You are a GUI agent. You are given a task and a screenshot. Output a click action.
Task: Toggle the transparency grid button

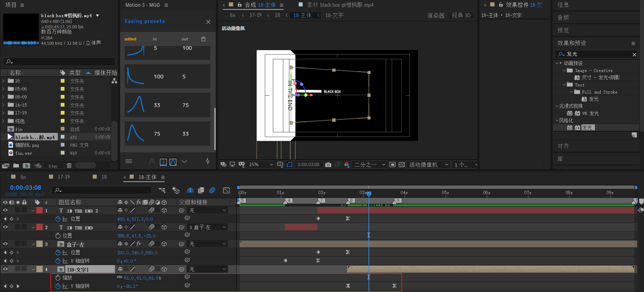pos(401,165)
